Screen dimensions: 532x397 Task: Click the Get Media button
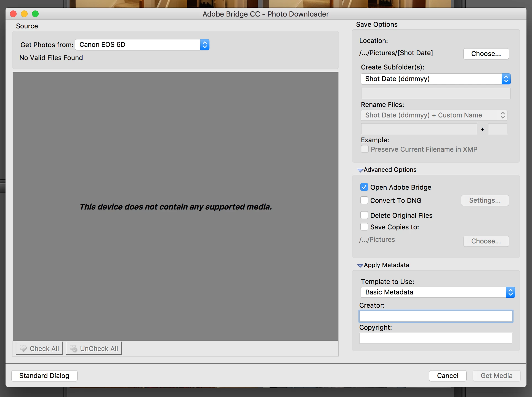click(x=496, y=376)
